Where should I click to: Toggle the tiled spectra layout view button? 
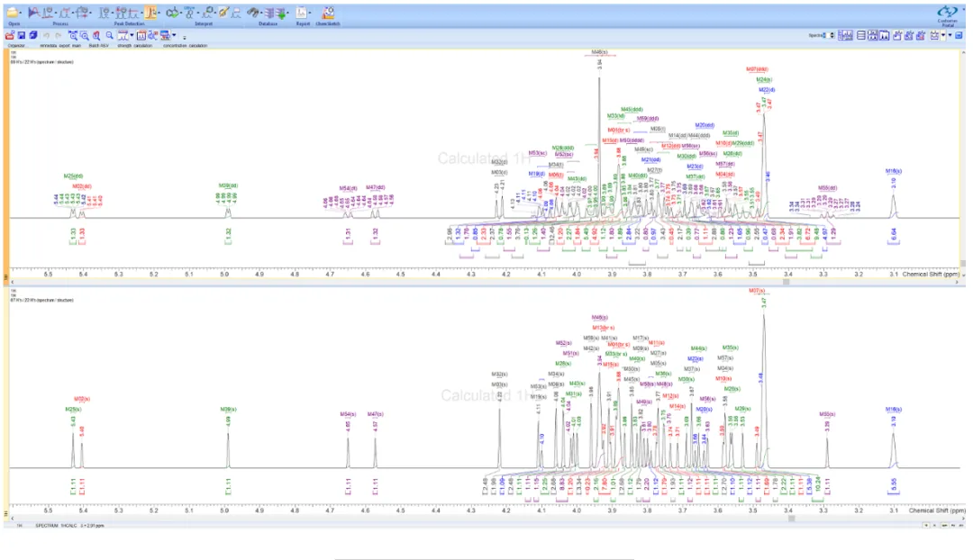click(x=845, y=35)
